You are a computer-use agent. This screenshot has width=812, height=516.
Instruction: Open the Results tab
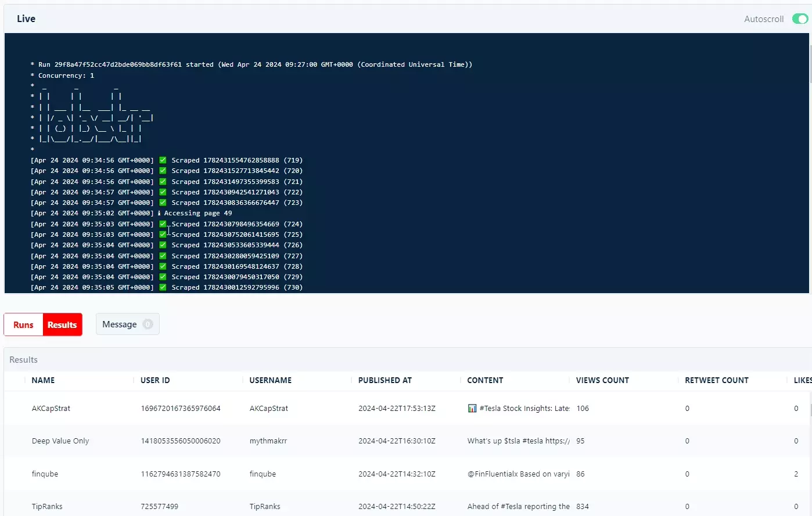click(62, 325)
